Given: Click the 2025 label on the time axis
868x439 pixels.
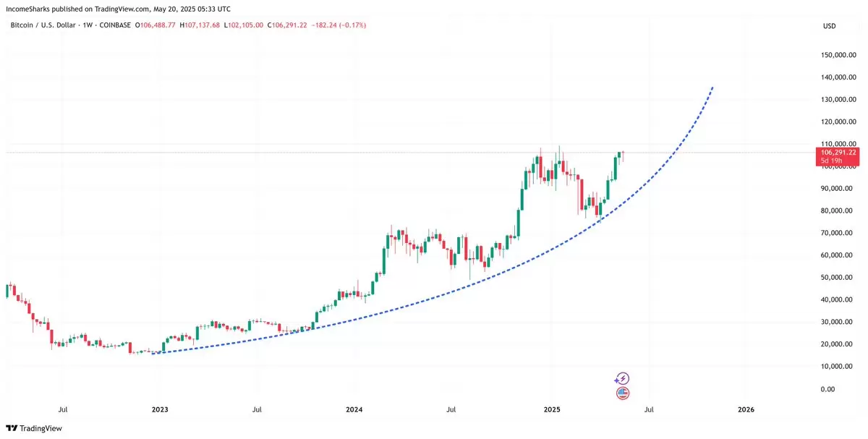Looking at the screenshot, I should point(551,409).
